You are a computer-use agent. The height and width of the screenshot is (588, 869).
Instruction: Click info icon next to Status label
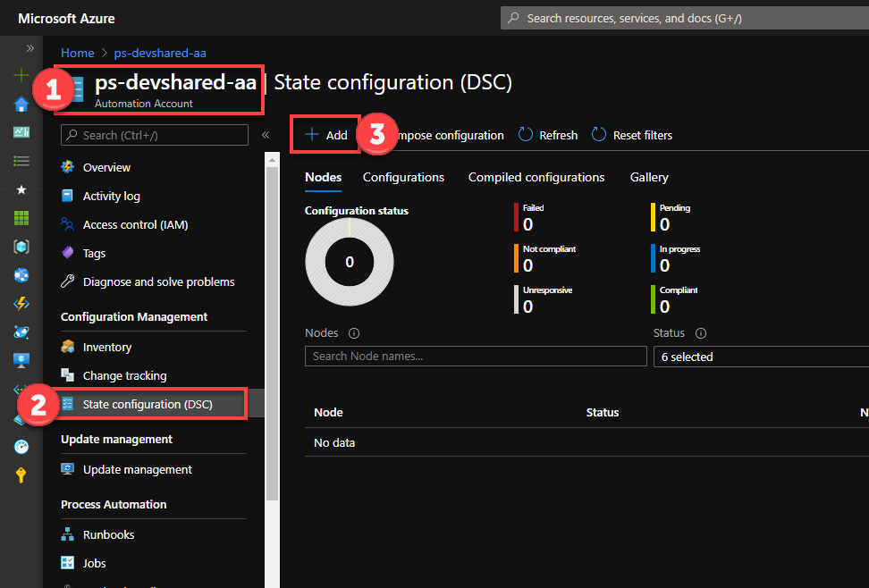tap(701, 333)
